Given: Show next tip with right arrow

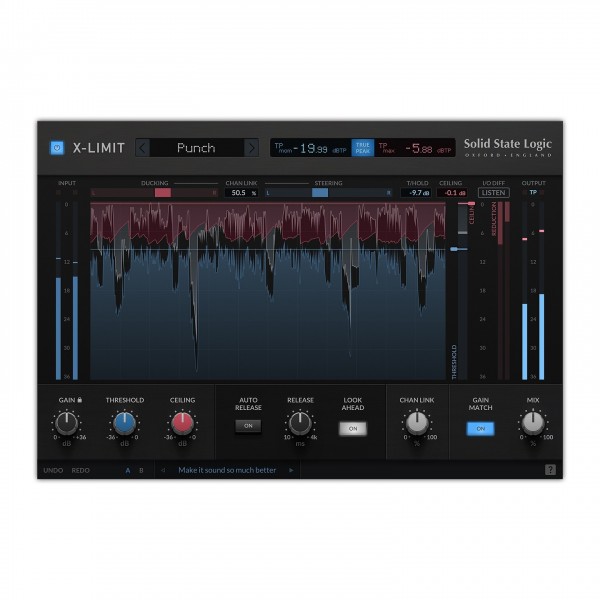Looking at the screenshot, I should click(x=291, y=470).
